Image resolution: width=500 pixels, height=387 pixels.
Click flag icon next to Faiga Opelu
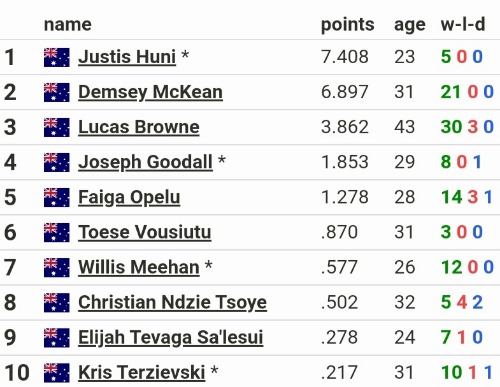pyautogui.click(x=57, y=197)
